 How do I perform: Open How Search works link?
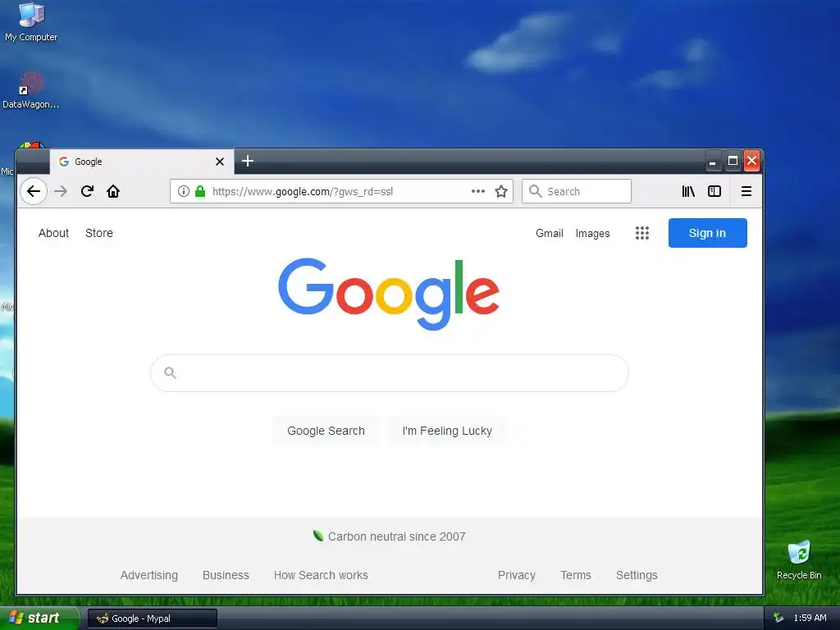321,575
